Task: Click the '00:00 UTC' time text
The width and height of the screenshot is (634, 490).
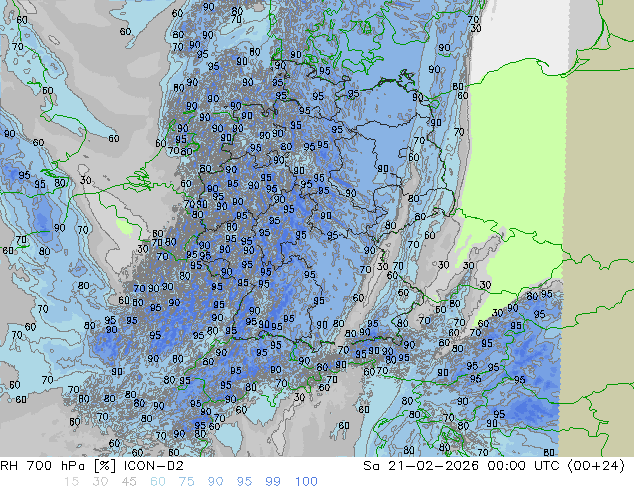Action: click(524, 466)
